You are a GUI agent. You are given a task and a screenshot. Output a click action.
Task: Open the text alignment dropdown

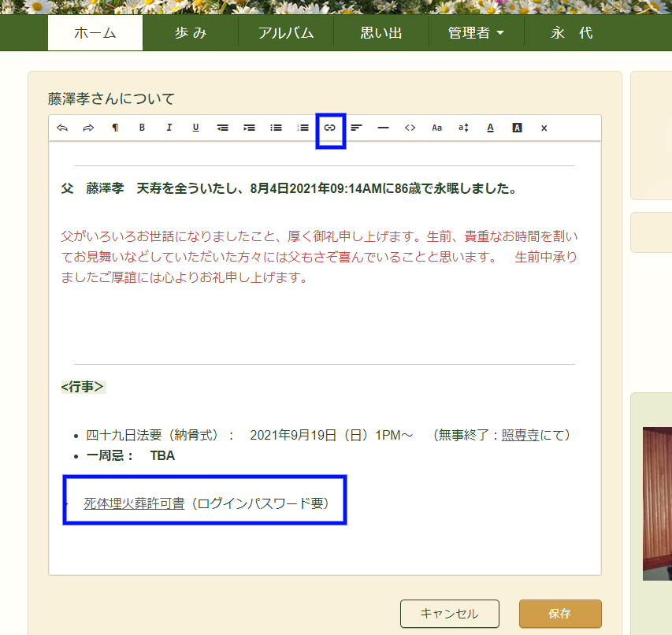[x=356, y=128]
